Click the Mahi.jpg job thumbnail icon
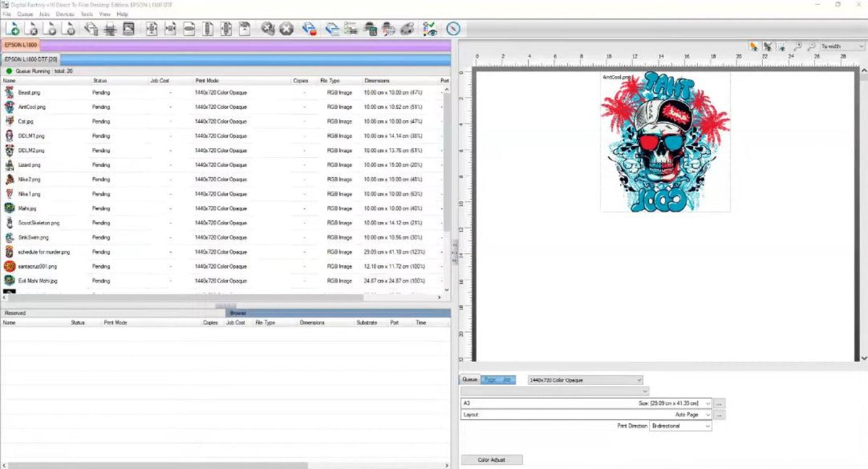The width and height of the screenshot is (868, 469). point(9,208)
